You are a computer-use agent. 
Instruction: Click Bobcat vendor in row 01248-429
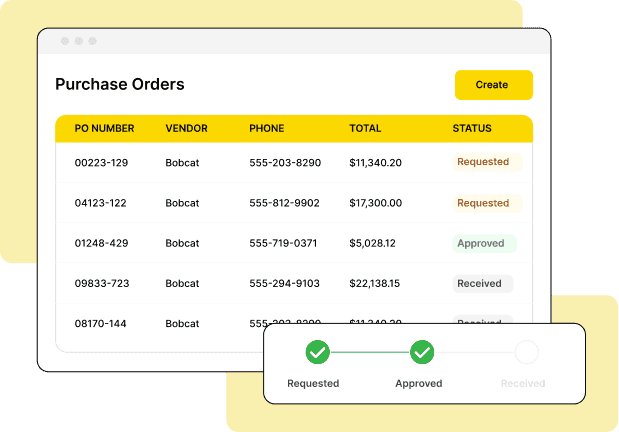point(182,243)
